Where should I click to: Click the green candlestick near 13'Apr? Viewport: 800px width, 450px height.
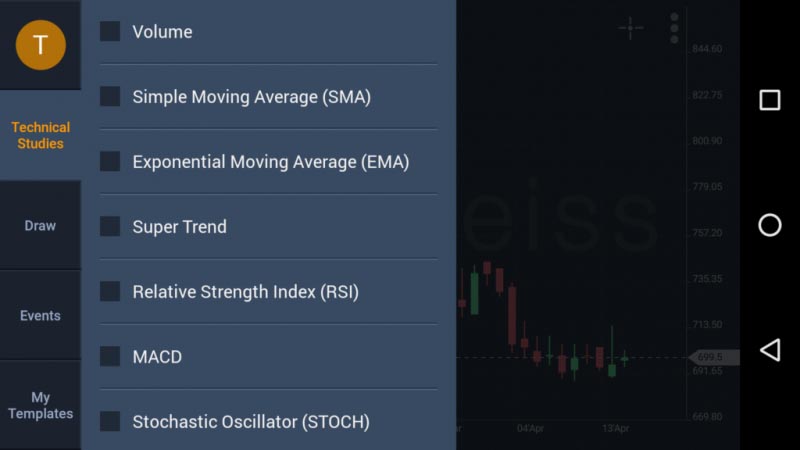pos(612,368)
